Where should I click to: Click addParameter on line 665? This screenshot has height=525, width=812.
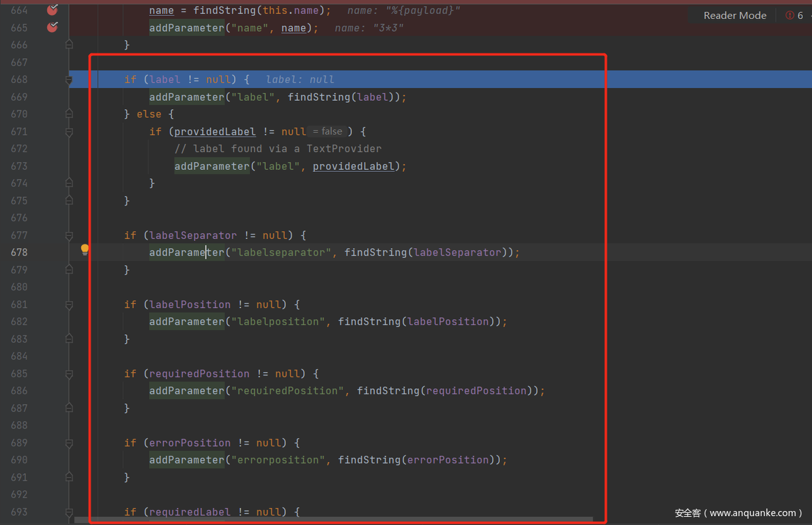click(187, 28)
